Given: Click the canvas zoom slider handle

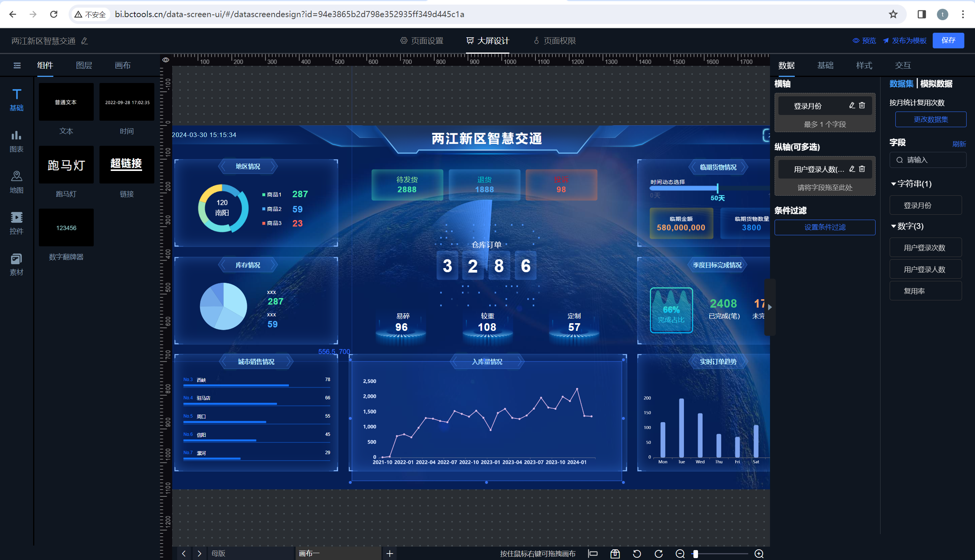Looking at the screenshot, I should (696, 554).
